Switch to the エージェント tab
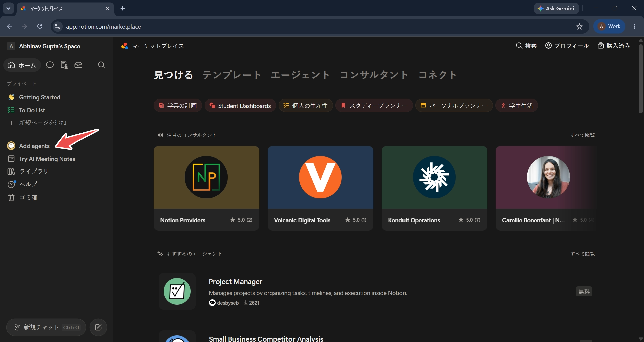Screen dimensions: 644x342 tap(301, 75)
